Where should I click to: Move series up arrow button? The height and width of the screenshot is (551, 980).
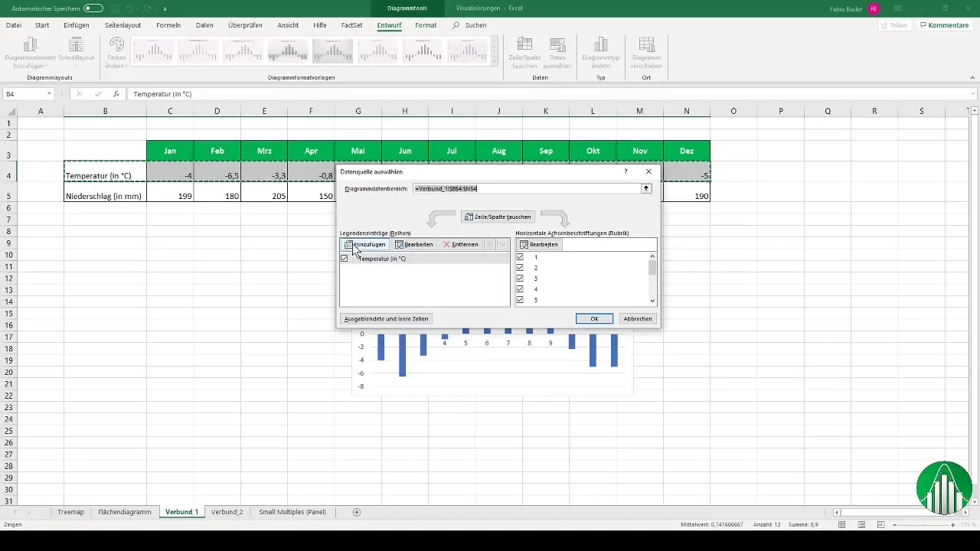tap(491, 244)
